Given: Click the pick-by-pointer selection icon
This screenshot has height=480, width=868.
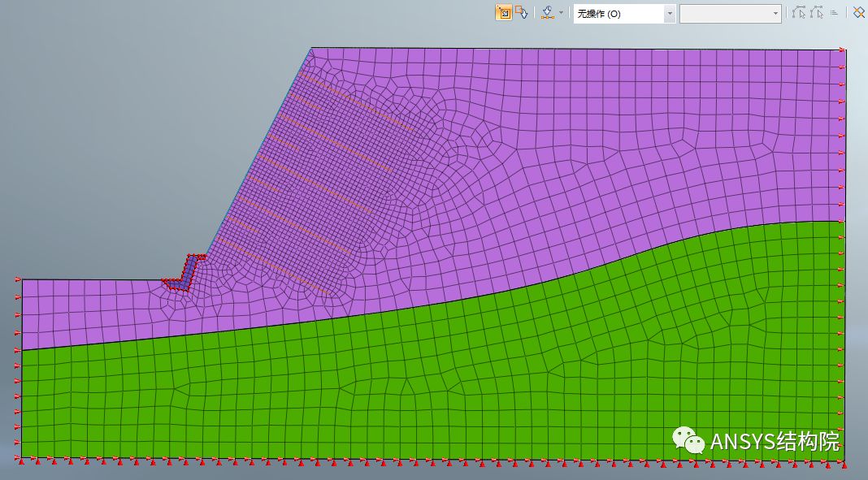Looking at the screenshot, I should (x=522, y=13).
